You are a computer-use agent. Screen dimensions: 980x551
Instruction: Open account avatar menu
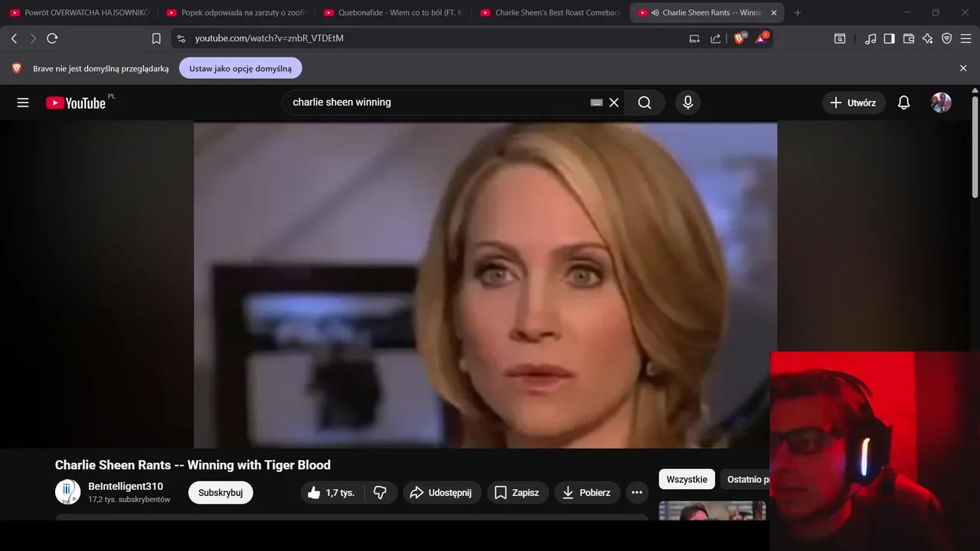(941, 103)
